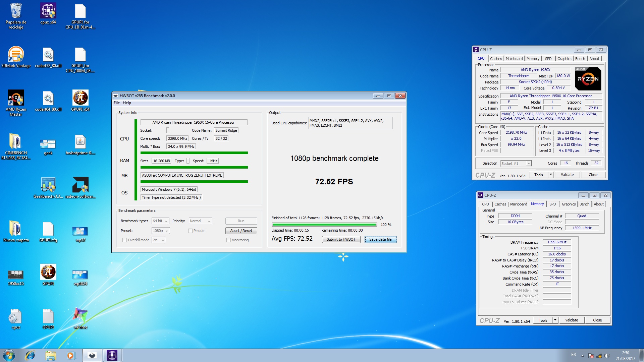Select the 3DMark Vantage desktop icon
This screenshot has width=644, height=362.
coord(16,57)
